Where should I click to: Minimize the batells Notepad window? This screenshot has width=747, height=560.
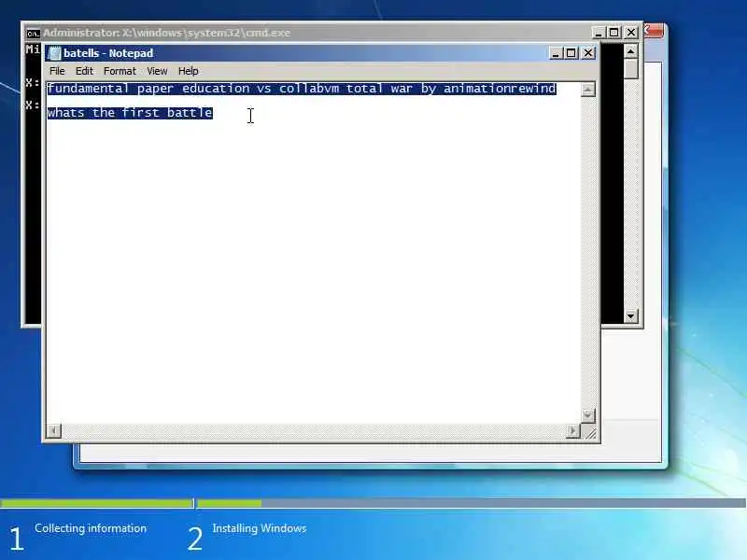556,53
